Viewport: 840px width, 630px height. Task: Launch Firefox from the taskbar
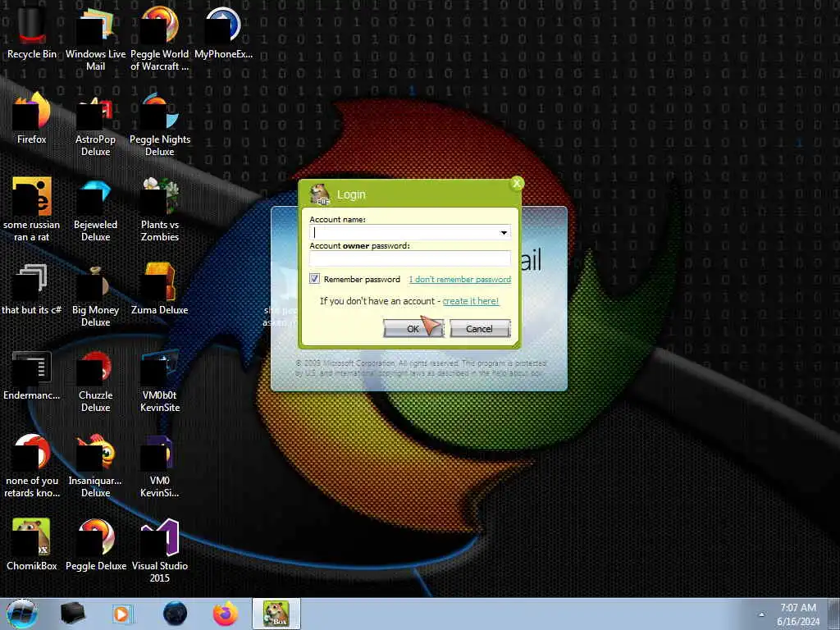tap(226, 614)
